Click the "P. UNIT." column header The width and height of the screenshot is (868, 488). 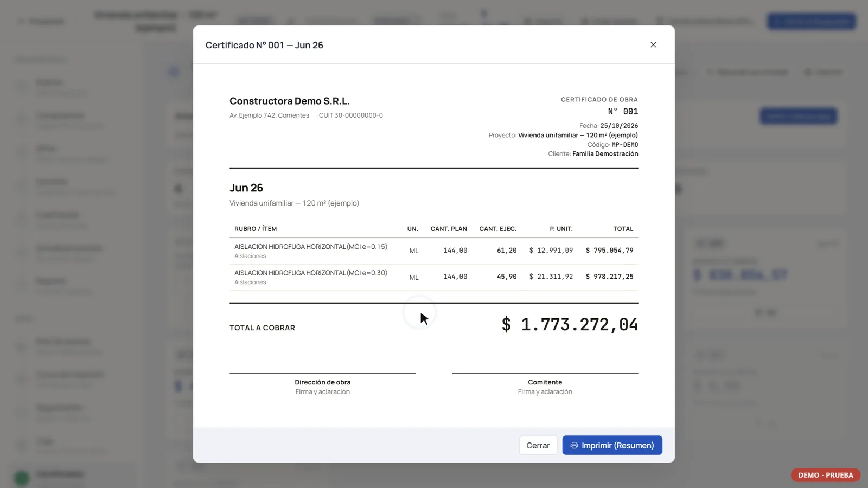tap(561, 229)
